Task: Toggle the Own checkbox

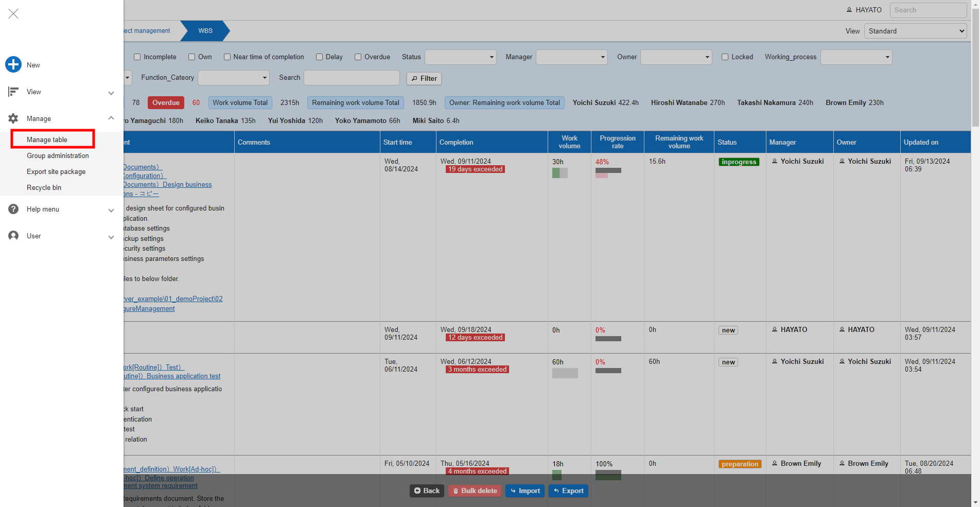Action: point(191,57)
